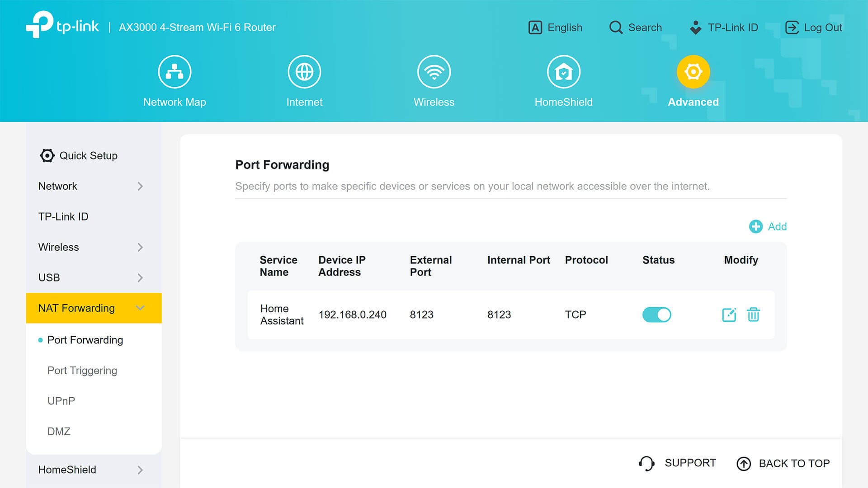This screenshot has height=488, width=868.
Task: Click the HomeShield shield icon
Action: pyautogui.click(x=563, y=71)
